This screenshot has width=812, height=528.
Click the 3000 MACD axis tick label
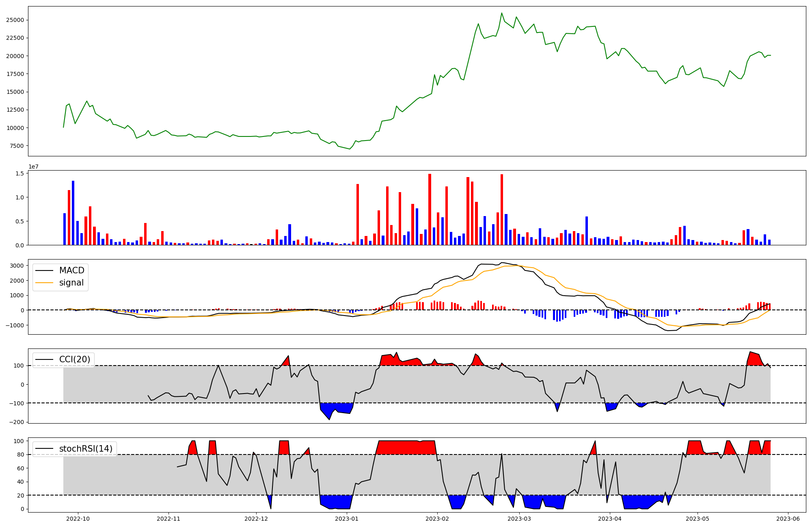[x=16, y=266]
